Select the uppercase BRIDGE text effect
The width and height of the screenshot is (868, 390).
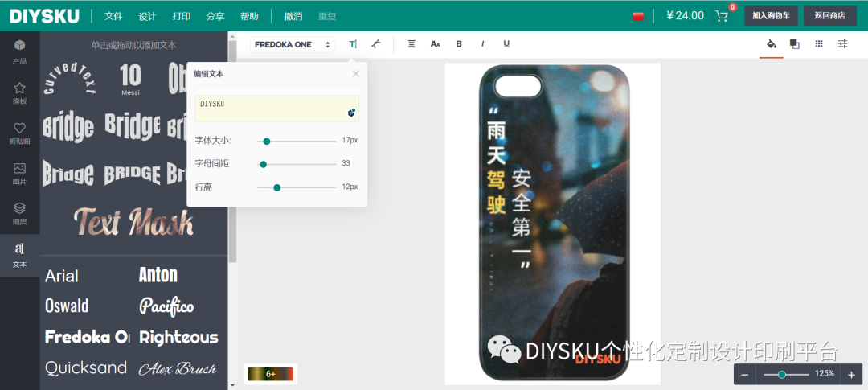[x=133, y=174]
